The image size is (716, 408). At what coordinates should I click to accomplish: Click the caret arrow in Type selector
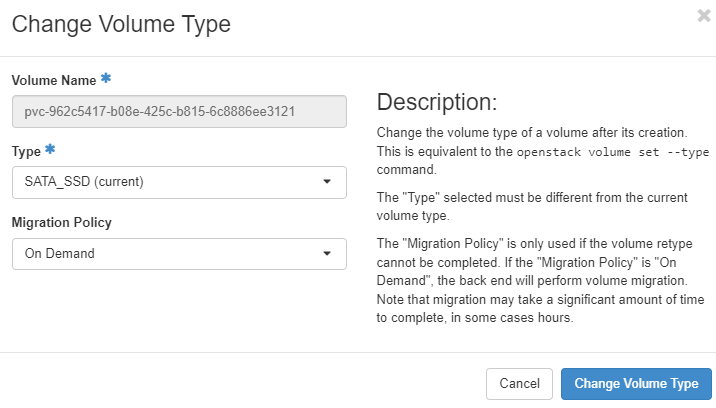(327, 182)
